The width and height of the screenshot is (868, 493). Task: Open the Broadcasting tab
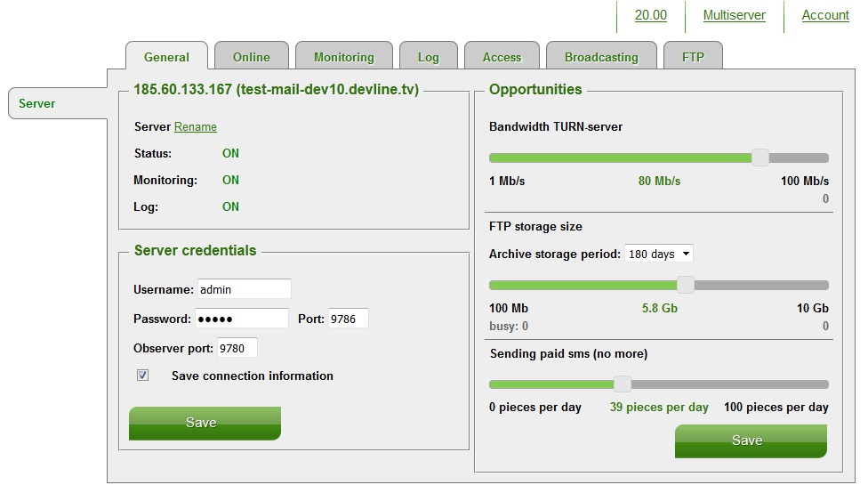pyautogui.click(x=601, y=56)
